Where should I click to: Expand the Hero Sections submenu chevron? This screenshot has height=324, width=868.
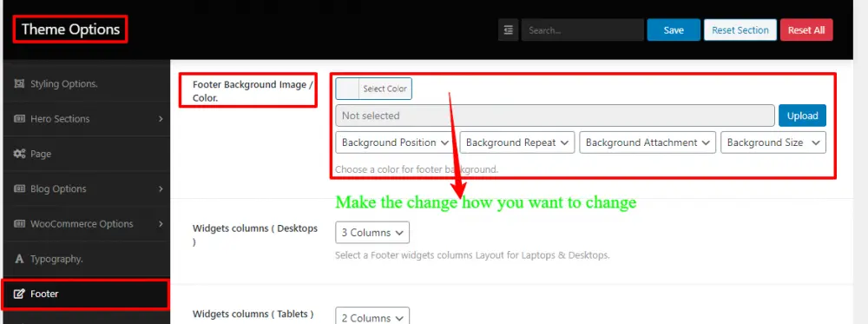[x=161, y=118]
